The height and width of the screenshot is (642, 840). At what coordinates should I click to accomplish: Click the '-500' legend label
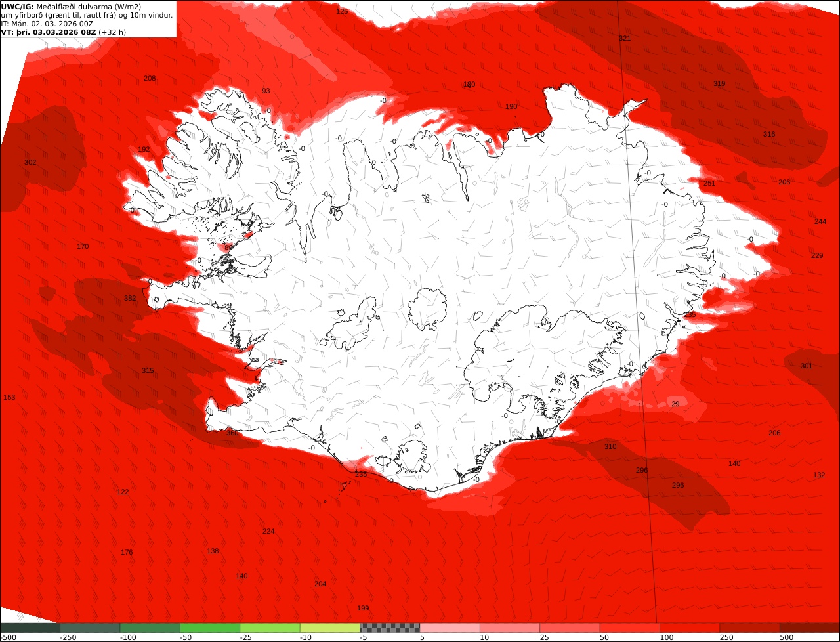(x=8, y=637)
